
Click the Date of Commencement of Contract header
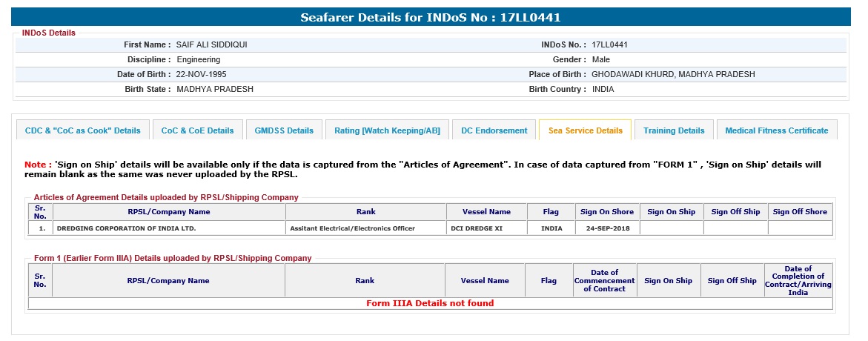[605, 281]
